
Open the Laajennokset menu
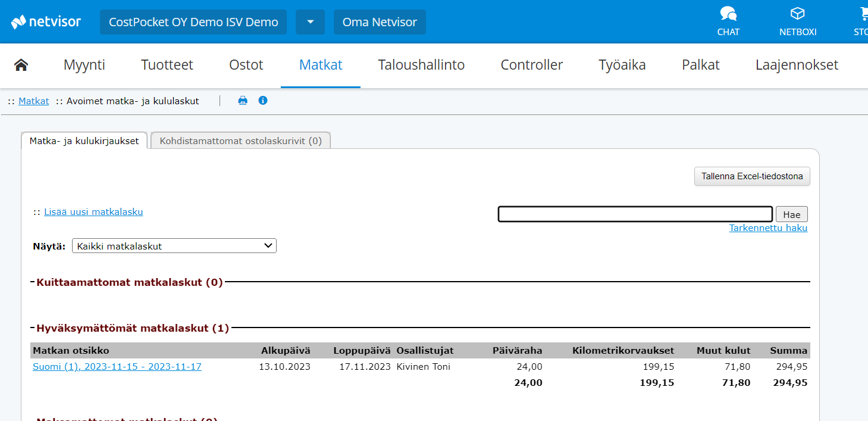tap(797, 65)
